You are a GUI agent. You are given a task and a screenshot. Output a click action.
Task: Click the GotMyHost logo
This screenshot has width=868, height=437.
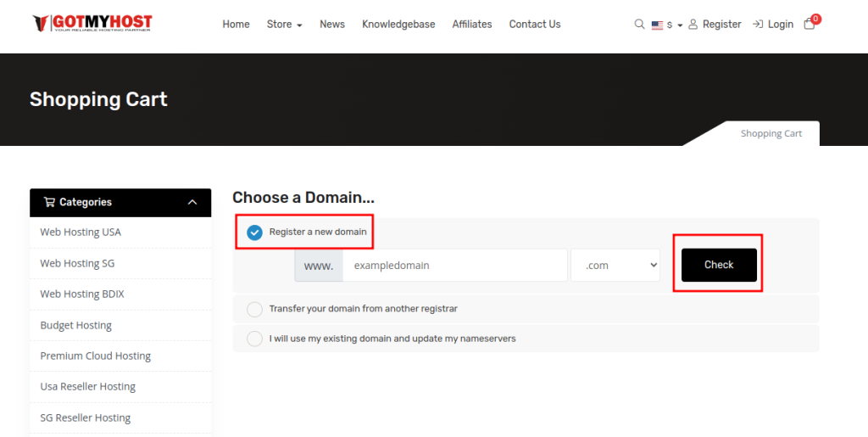click(x=92, y=24)
